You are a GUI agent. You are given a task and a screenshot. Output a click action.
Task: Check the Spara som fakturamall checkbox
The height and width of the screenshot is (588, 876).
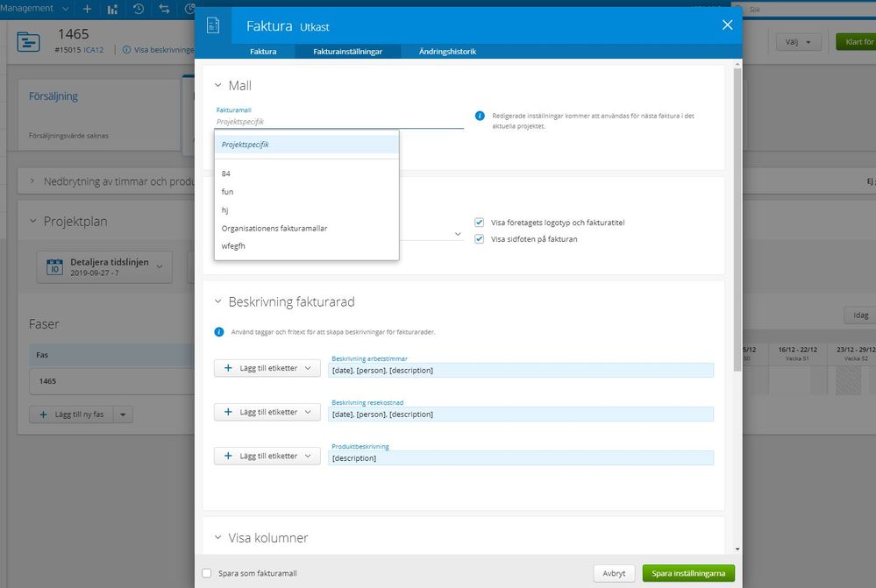pos(207,573)
